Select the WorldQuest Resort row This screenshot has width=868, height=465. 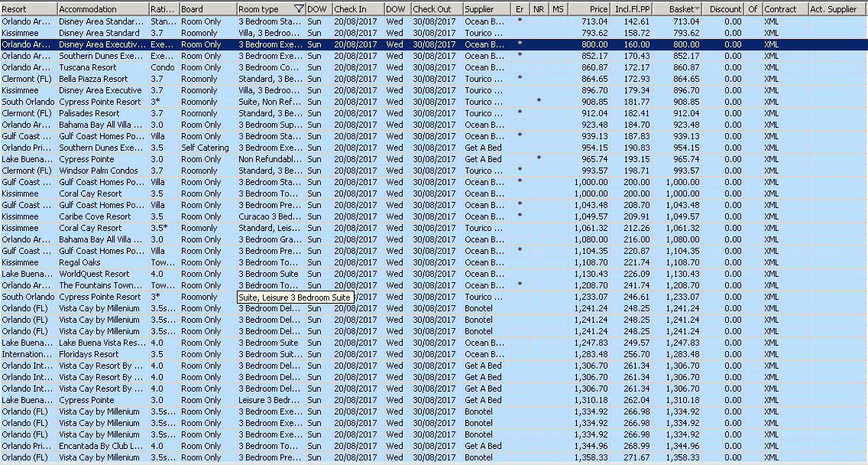[434, 274]
